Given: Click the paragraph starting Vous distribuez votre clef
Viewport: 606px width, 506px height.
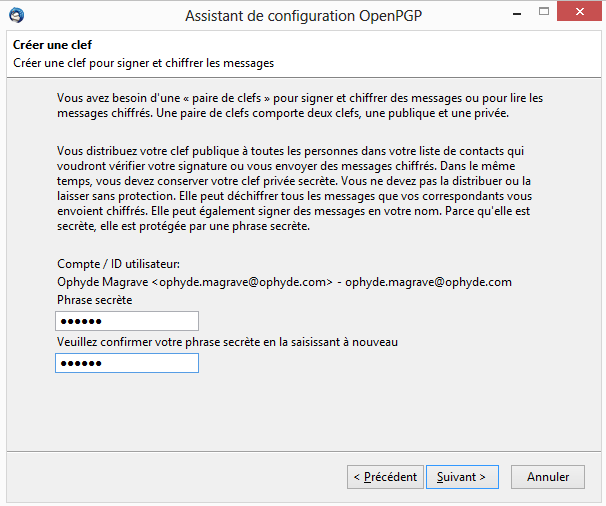Looking at the screenshot, I should (294, 188).
